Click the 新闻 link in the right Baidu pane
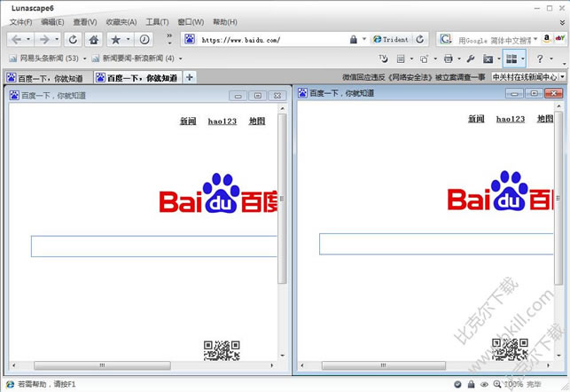570x392 pixels. tap(476, 119)
